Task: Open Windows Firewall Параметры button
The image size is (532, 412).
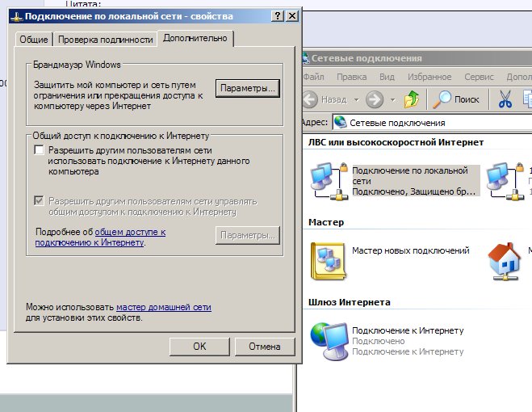Action: pyautogui.click(x=248, y=88)
